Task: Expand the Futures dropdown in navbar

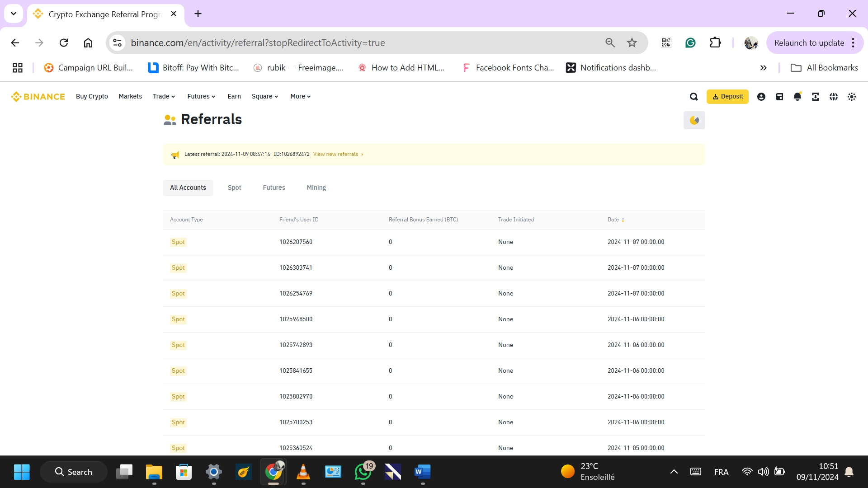Action: 201,97
